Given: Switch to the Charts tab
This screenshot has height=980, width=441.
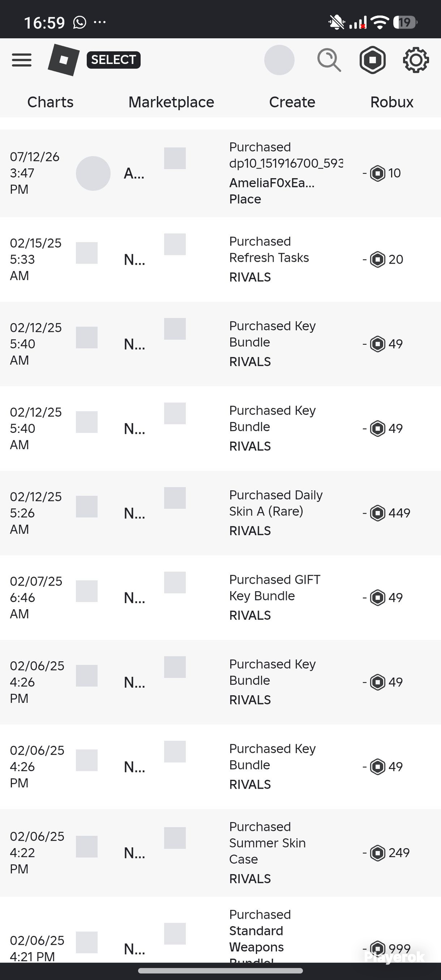Looking at the screenshot, I should 50,102.
